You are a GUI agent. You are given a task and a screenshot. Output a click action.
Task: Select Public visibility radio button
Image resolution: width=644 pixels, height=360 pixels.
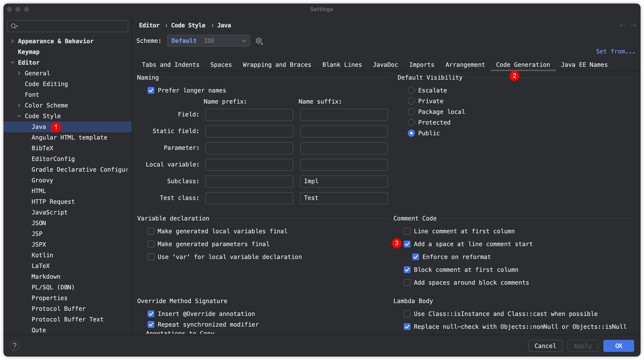coord(411,133)
